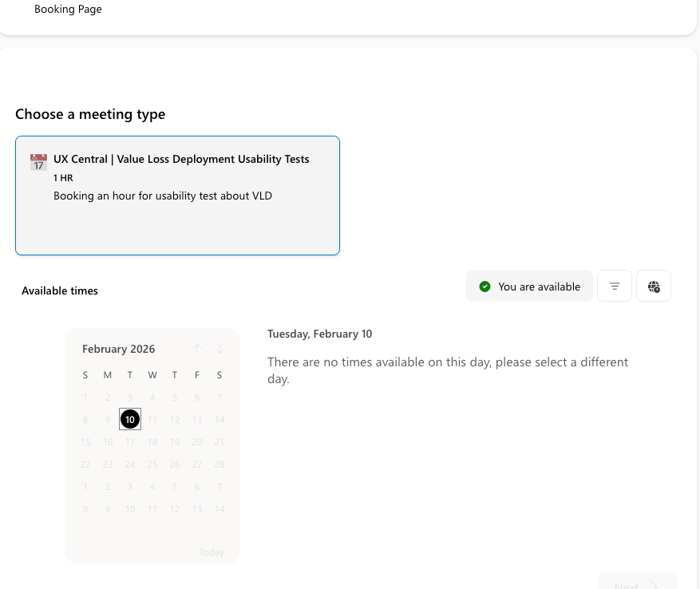Click the Booking Page label
This screenshot has width=700, height=589.
(68, 10)
